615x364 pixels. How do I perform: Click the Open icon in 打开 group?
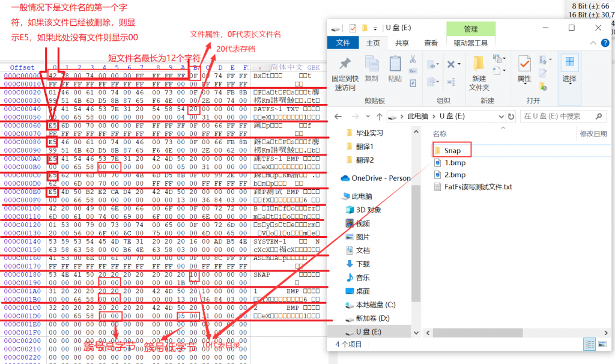543,59
